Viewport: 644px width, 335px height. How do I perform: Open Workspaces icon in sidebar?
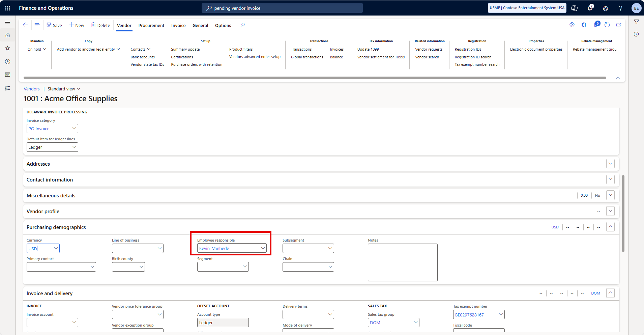click(x=7, y=75)
